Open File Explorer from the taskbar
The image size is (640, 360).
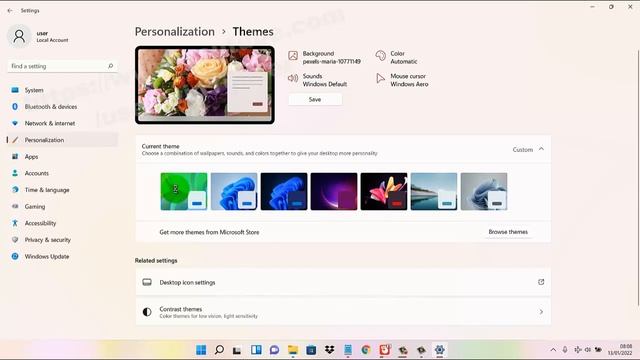293,350
